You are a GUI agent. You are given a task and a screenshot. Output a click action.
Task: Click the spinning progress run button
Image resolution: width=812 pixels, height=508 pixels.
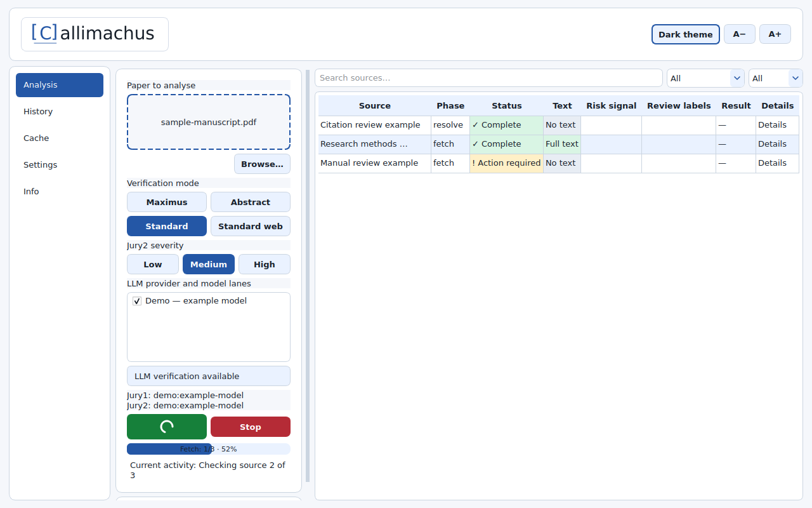(x=167, y=427)
